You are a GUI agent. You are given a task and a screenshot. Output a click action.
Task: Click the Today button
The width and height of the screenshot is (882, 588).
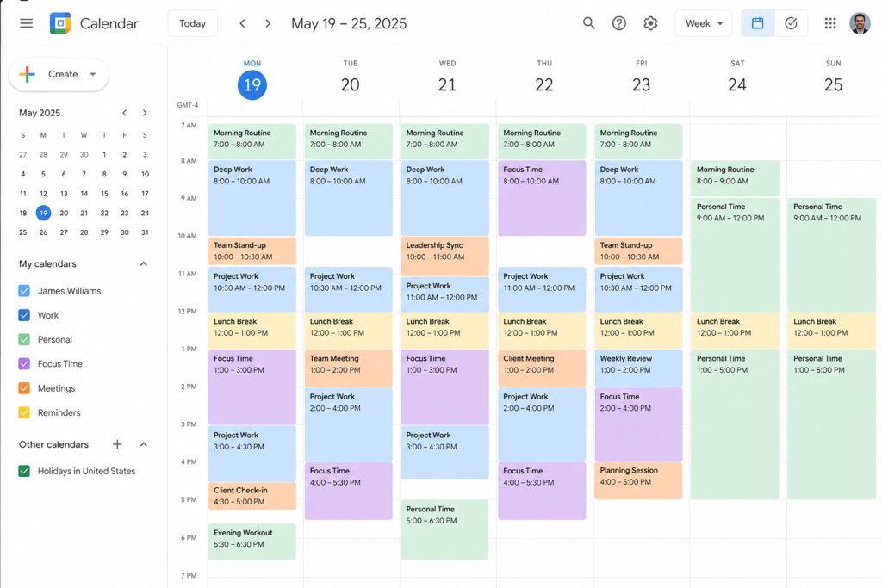(x=192, y=23)
